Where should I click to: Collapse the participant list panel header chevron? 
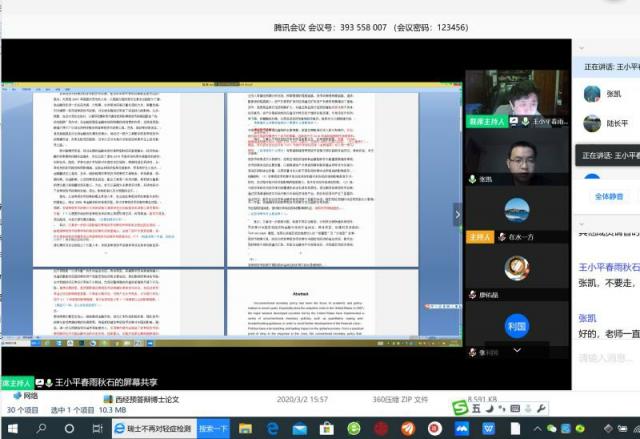click(582, 46)
